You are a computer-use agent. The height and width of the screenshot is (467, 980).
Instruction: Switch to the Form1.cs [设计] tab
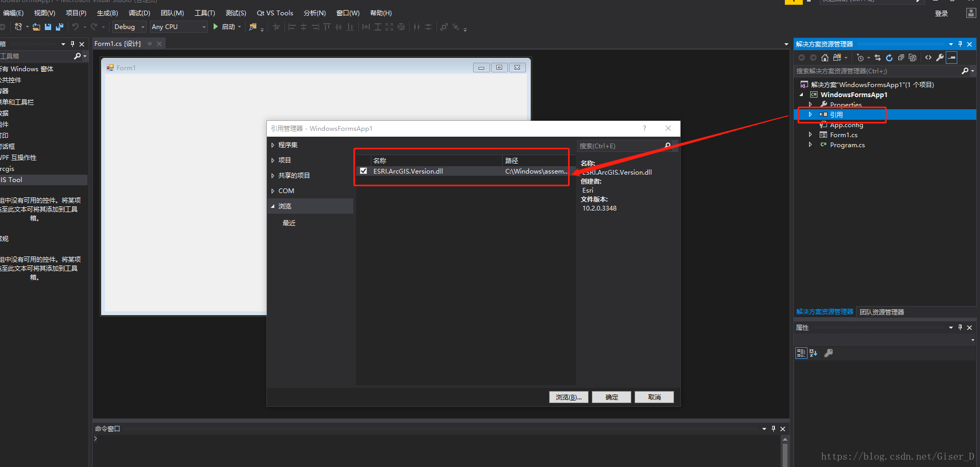[118, 44]
